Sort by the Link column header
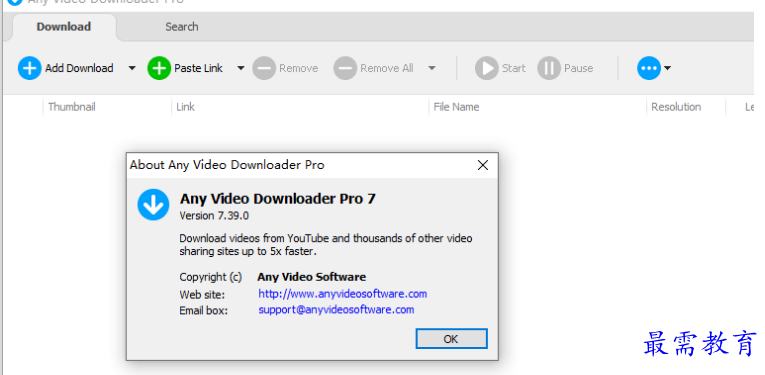 click(x=185, y=107)
